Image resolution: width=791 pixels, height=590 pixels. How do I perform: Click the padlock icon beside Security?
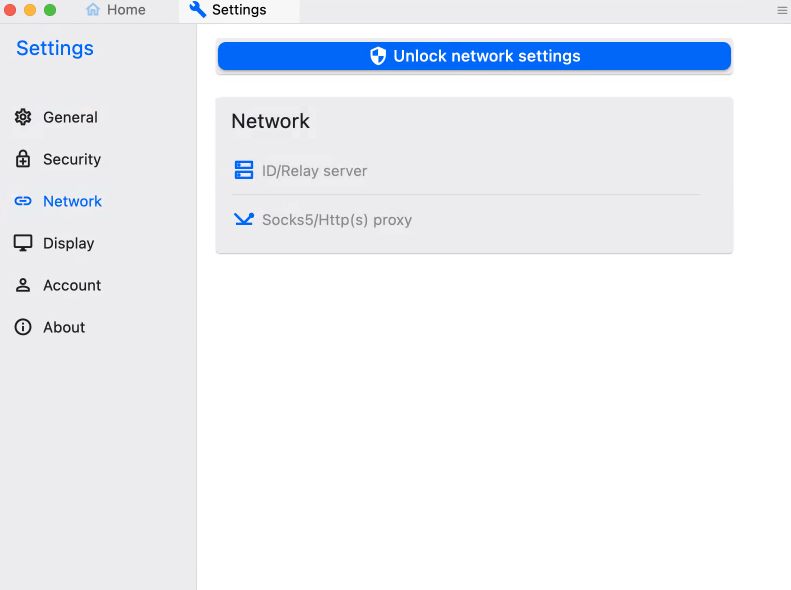tap(23, 159)
